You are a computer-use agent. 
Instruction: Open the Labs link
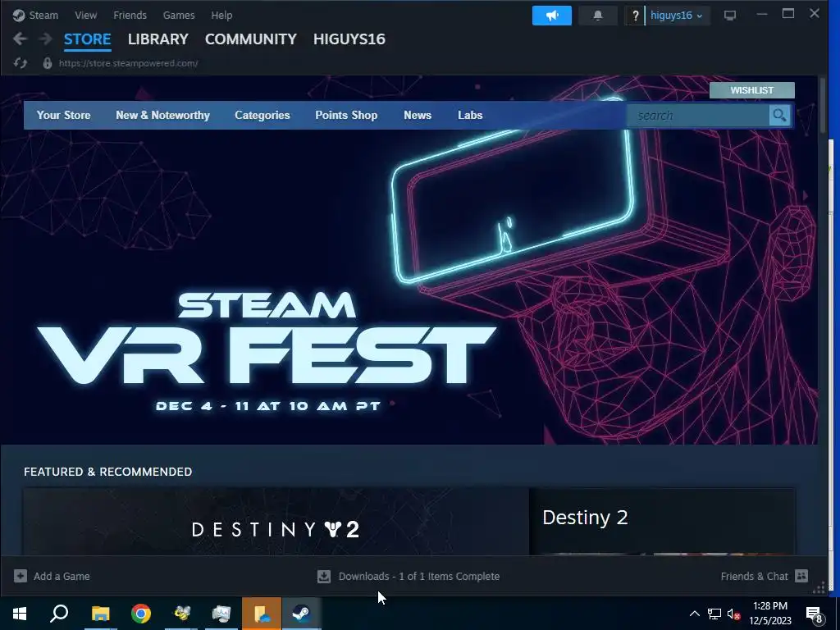(x=470, y=115)
